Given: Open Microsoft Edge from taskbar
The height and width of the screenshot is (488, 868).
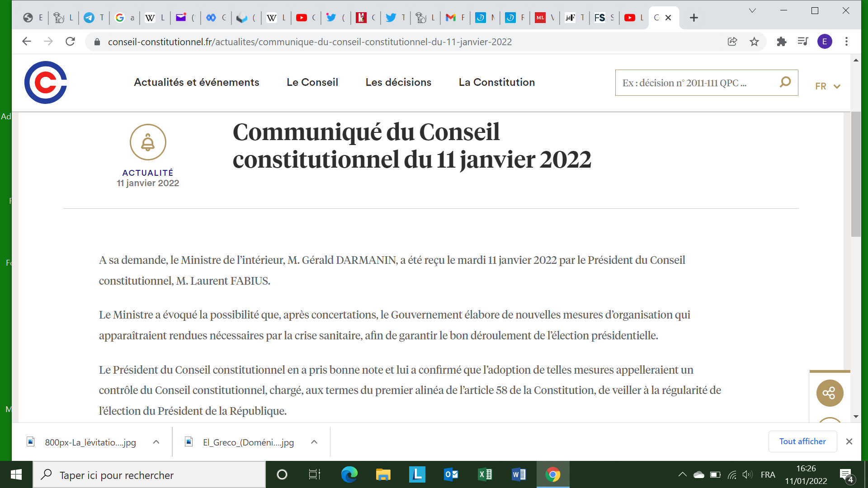Looking at the screenshot, I should [x=349, y=474].
